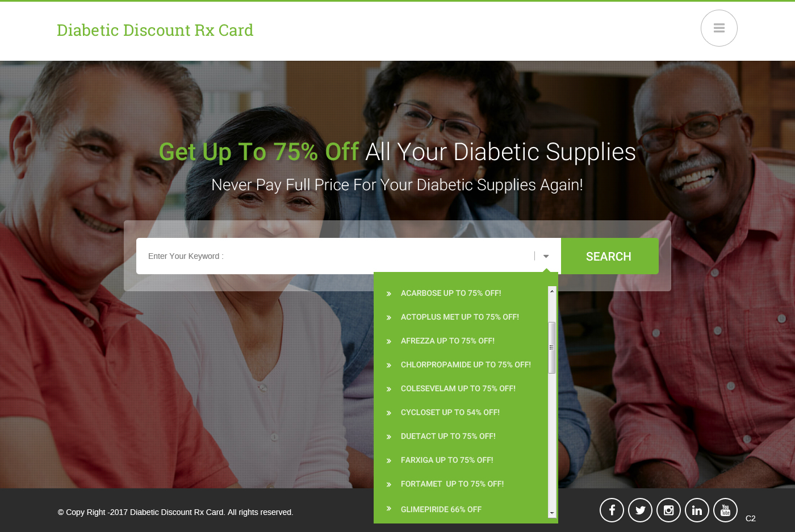This screenshot has height=532, width=795.
Task: Select ACARBOSE UP TO 75% OFF
Action: click(451, 293)
